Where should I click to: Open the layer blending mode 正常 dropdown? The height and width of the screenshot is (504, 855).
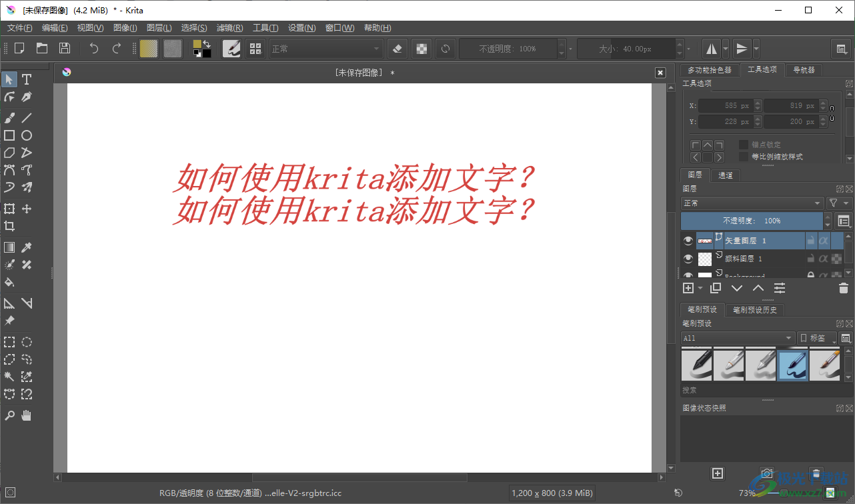(752, 203)
